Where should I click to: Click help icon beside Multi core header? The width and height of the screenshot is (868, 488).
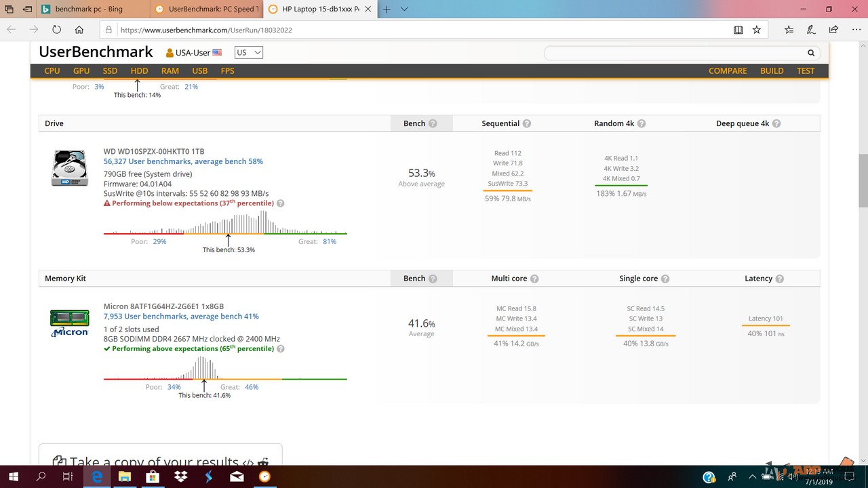[x=534, y=279]
